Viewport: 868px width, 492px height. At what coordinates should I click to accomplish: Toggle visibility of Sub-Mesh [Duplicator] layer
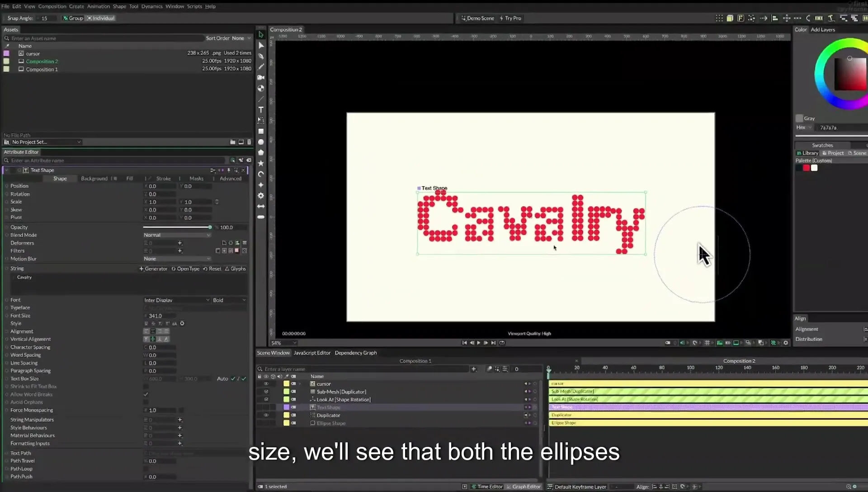(x=266, y=392)
